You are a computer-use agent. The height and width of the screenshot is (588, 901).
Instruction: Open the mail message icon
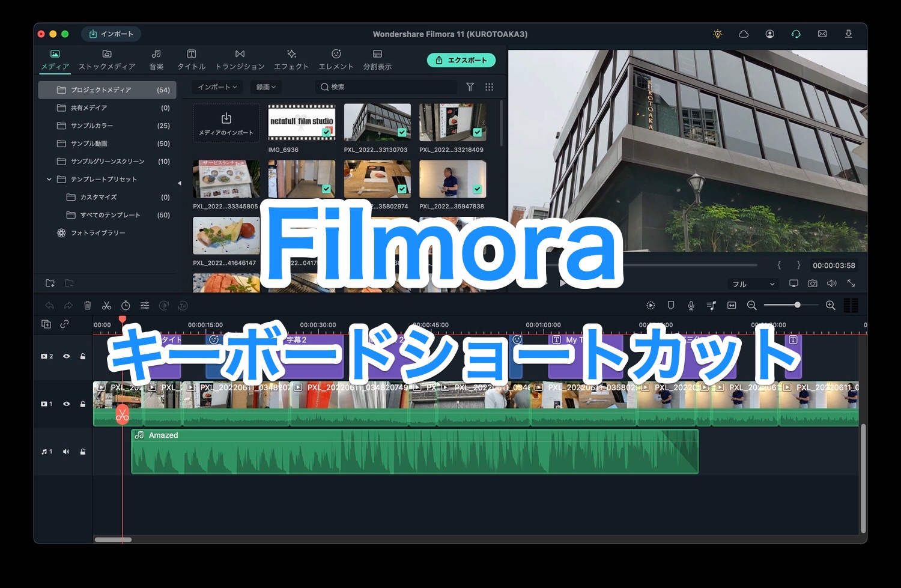coord(822,34)
